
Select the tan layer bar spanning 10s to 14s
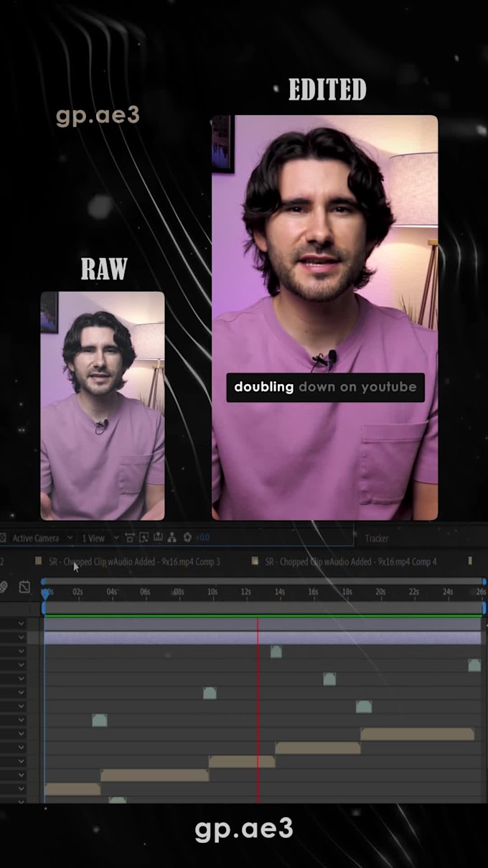(242, 761)
